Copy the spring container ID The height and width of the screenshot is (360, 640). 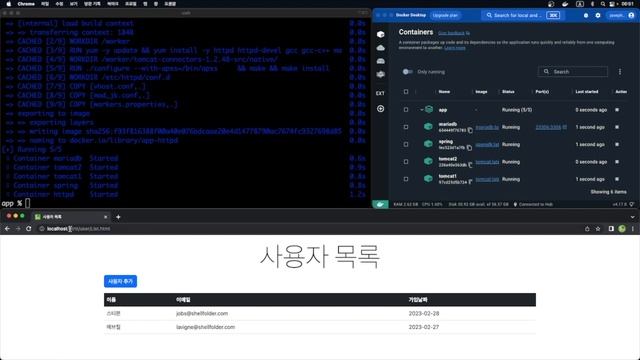469,147
